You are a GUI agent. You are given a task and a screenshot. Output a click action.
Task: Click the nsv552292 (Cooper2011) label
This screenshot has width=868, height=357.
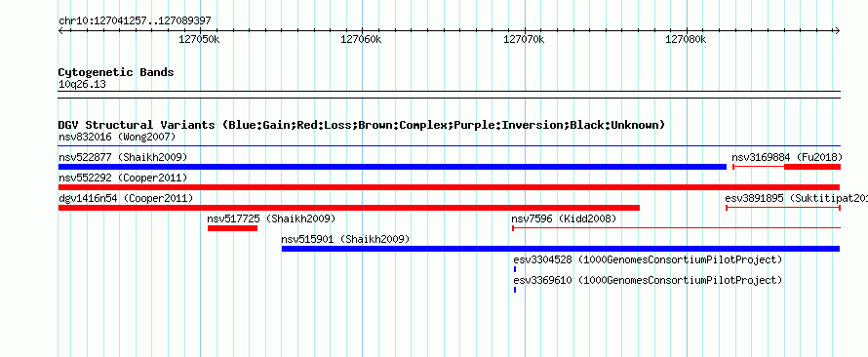tap(122, 178)
